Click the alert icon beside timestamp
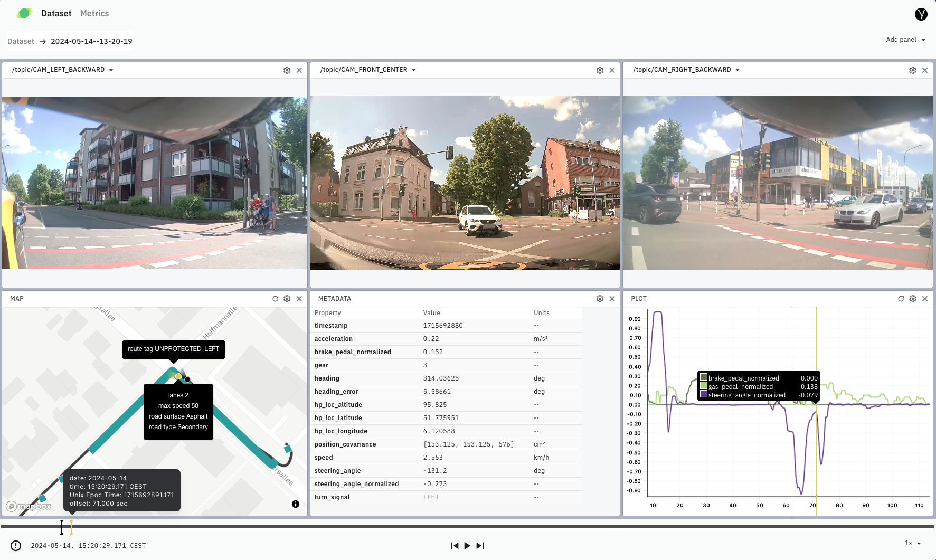 pyautogui.click(x=16, y=546)
